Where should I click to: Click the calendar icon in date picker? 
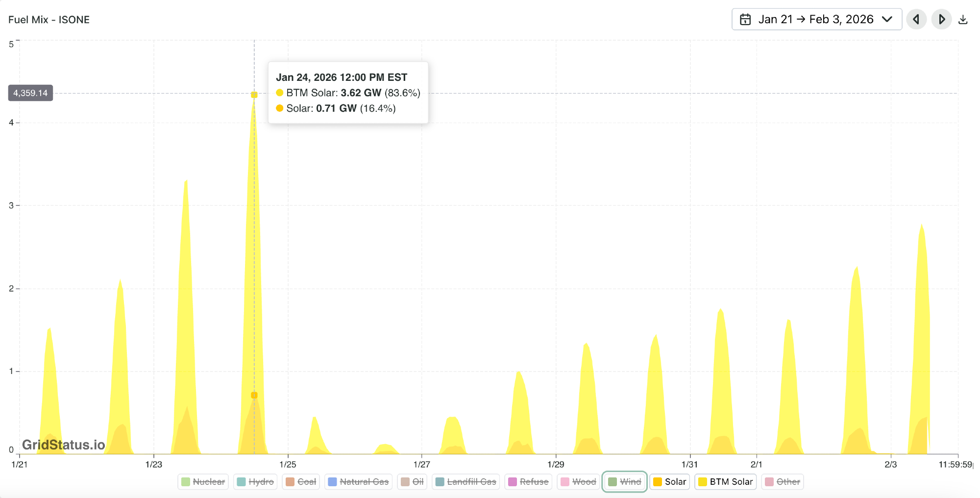tap(745, 20)
